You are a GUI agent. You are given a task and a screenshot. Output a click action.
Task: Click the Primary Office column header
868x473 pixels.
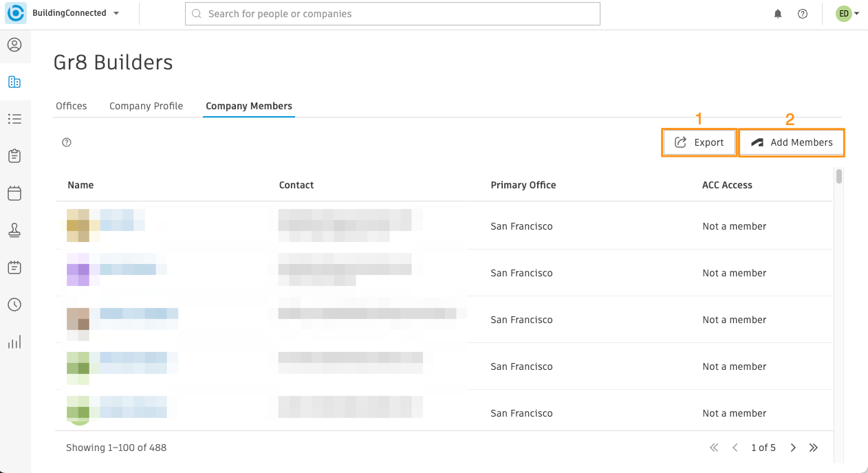click(523, 185)
